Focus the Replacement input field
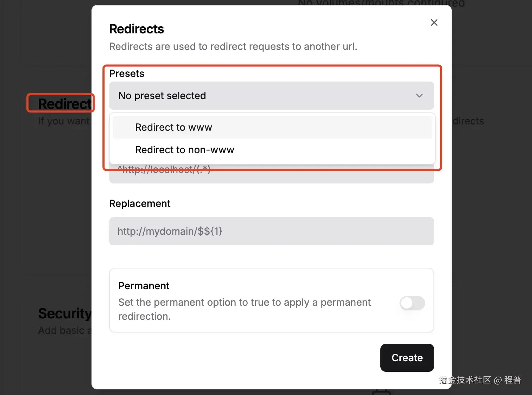 pos(271,231)
